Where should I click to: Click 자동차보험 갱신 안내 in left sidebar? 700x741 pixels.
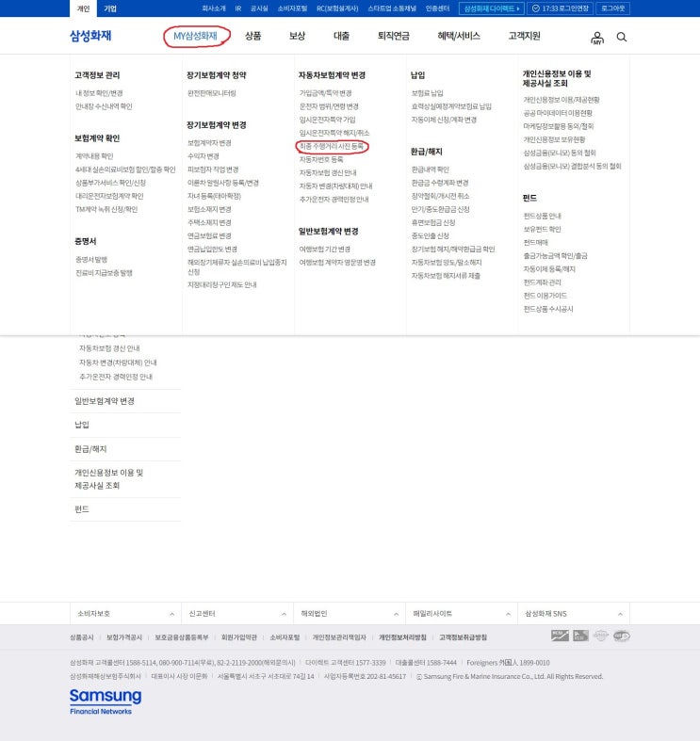109,348
